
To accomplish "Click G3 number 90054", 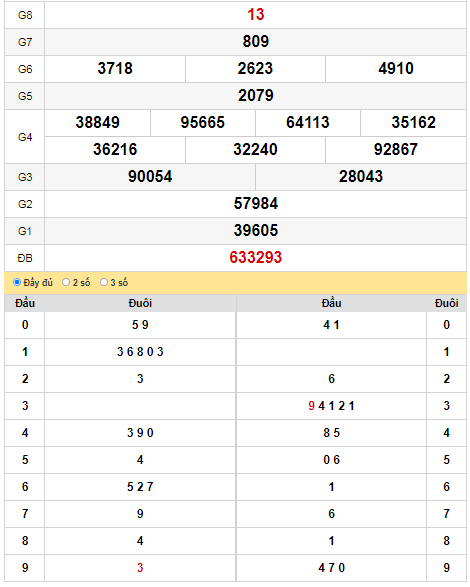I will coord(150,176).
